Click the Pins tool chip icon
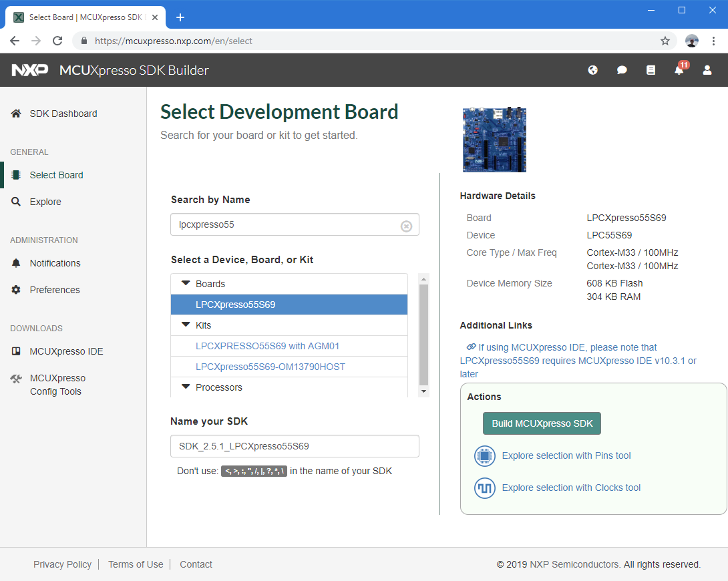Image resolution: width=728 pixels, height=581 pixels. click(x=484, y=456)
